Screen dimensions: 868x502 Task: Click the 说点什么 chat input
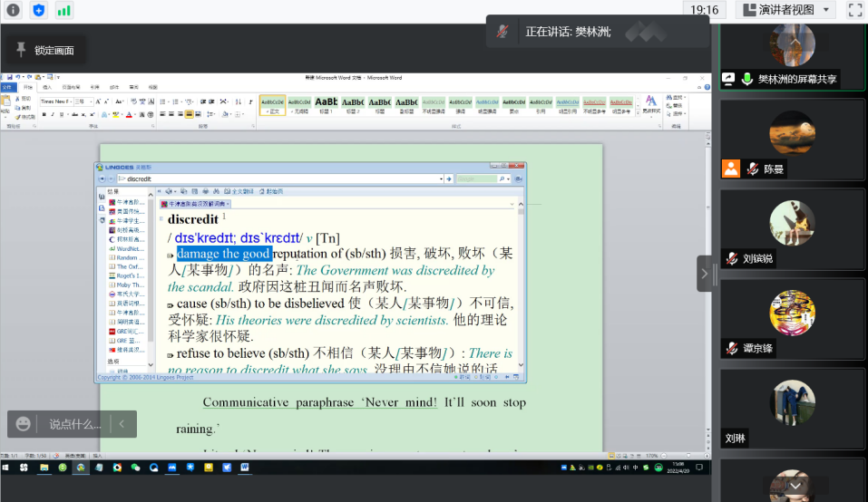tap(74, 425)
